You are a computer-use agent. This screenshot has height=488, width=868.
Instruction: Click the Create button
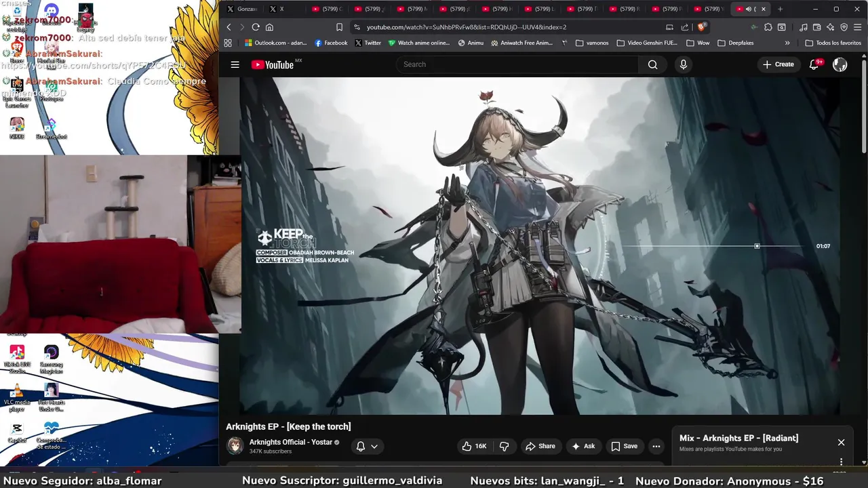tap(778, 64)
